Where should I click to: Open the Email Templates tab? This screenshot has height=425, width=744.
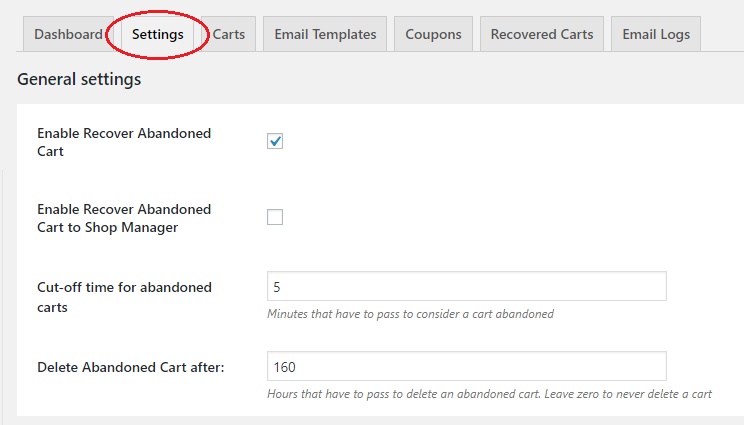click(325, 34)
